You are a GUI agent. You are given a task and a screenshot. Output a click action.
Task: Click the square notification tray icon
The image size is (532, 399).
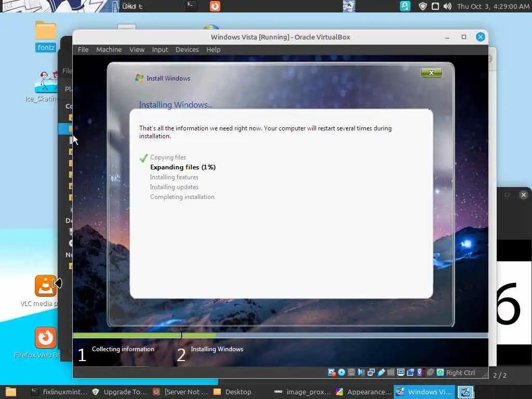tap(435, 6)
